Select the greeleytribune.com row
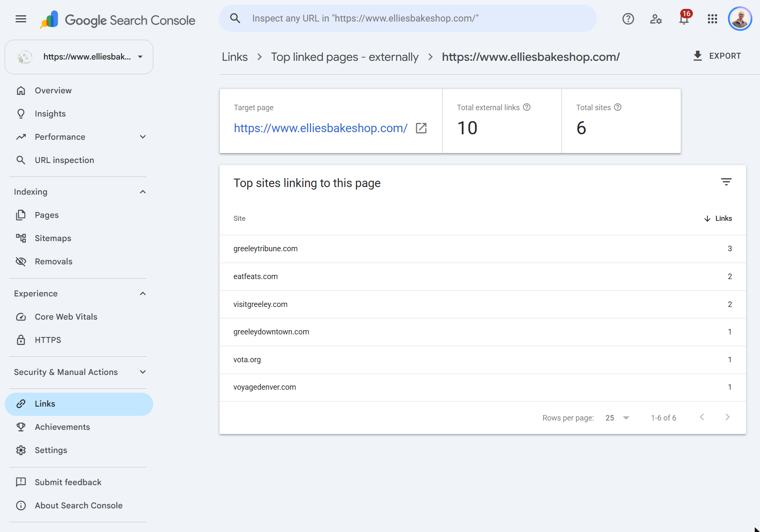The width and height of the screenshot is (760, 532). coord(483,249)
